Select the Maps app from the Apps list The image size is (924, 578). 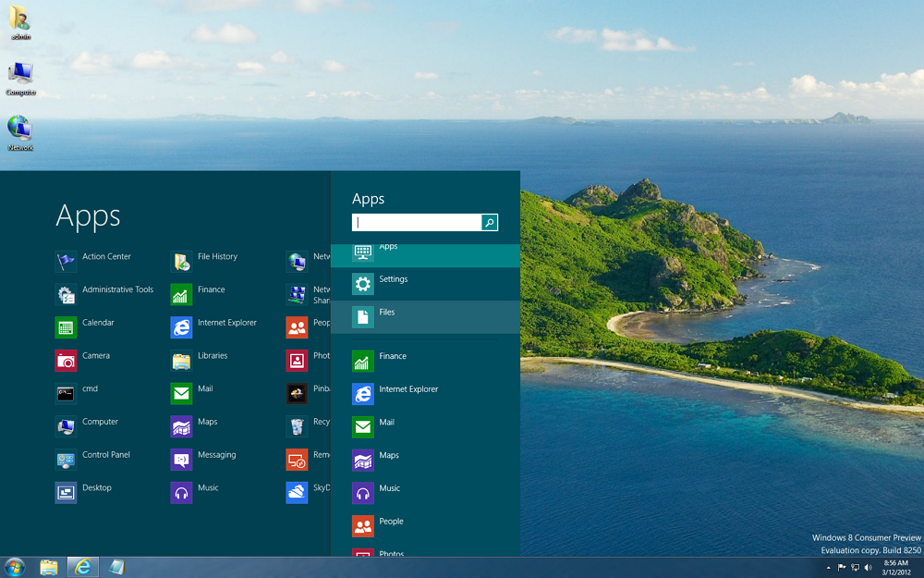(208, 422)
